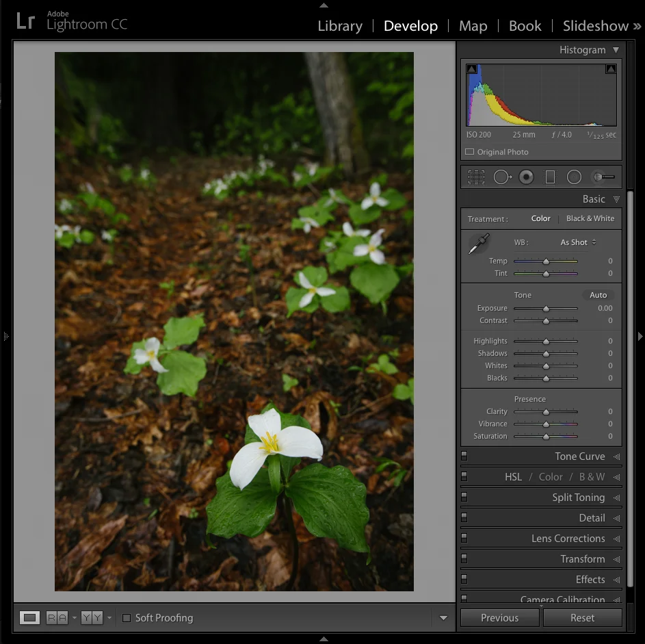Screen dimensions: 645x644
Task: Select the Red Eye Correction tool
Action: [x=526, y=177]
